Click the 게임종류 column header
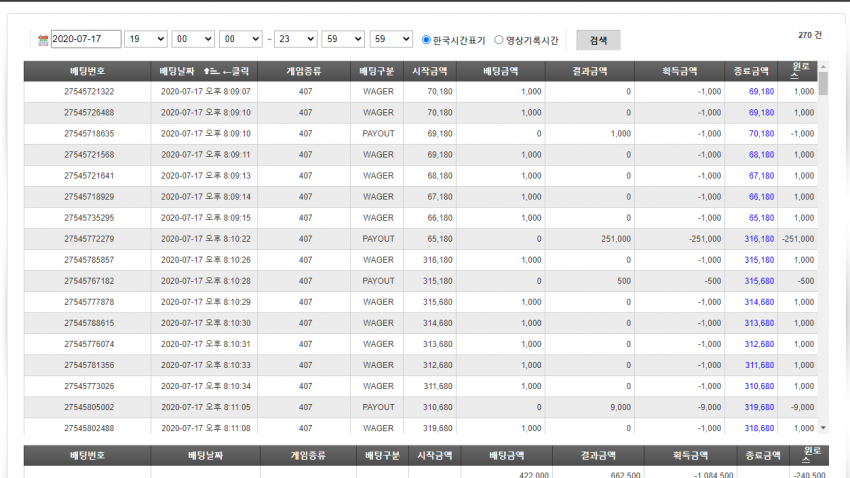The image size is (850, 478). (x=304, y=71)
